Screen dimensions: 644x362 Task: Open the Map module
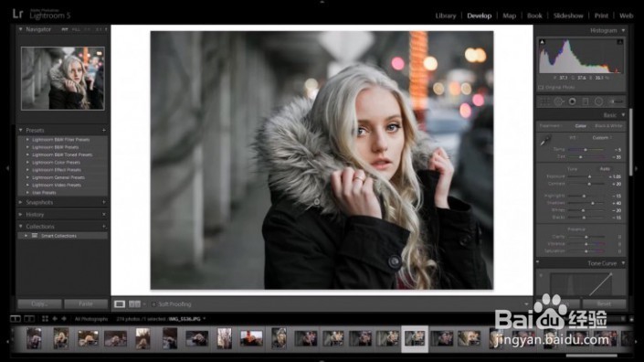[510, 16]
